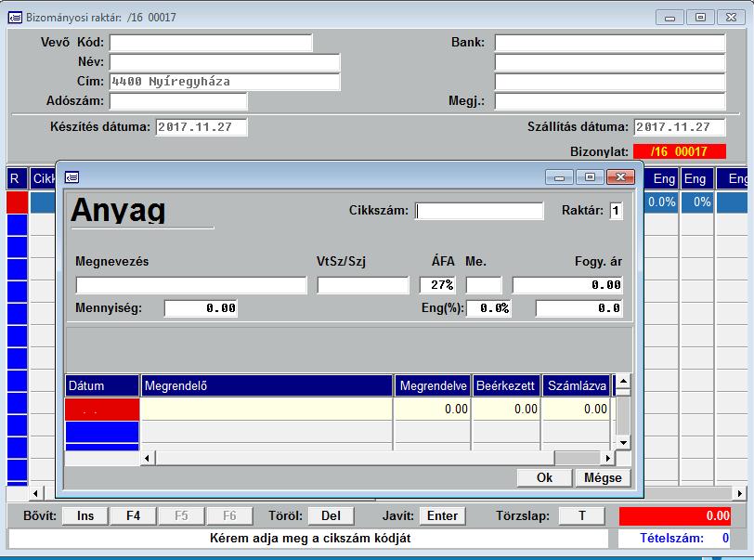Click the Mennyiség quantity field
754x560 pixels.
click(x=201, y=308)
